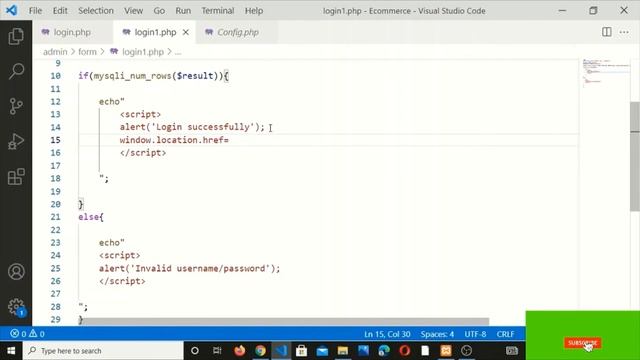Click the alert('Invalid username/password') line

coord(189,268)
